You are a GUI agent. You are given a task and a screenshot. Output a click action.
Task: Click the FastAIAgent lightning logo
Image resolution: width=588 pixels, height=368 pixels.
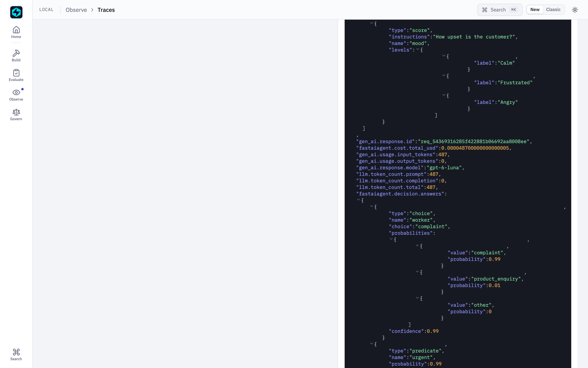coord(16,12)
